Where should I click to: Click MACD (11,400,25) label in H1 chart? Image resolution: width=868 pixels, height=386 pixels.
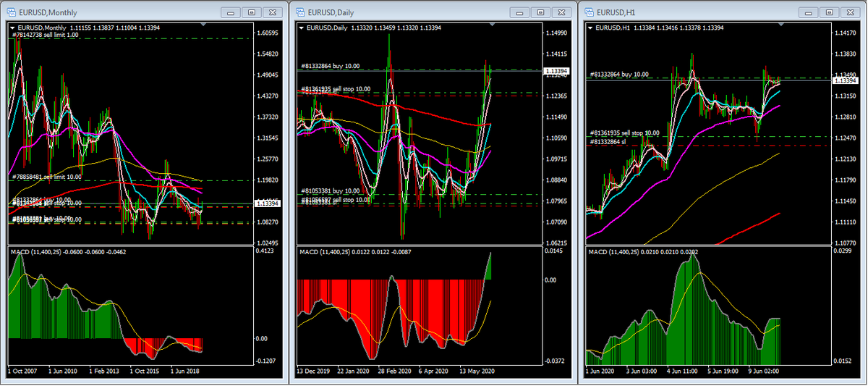615,252
